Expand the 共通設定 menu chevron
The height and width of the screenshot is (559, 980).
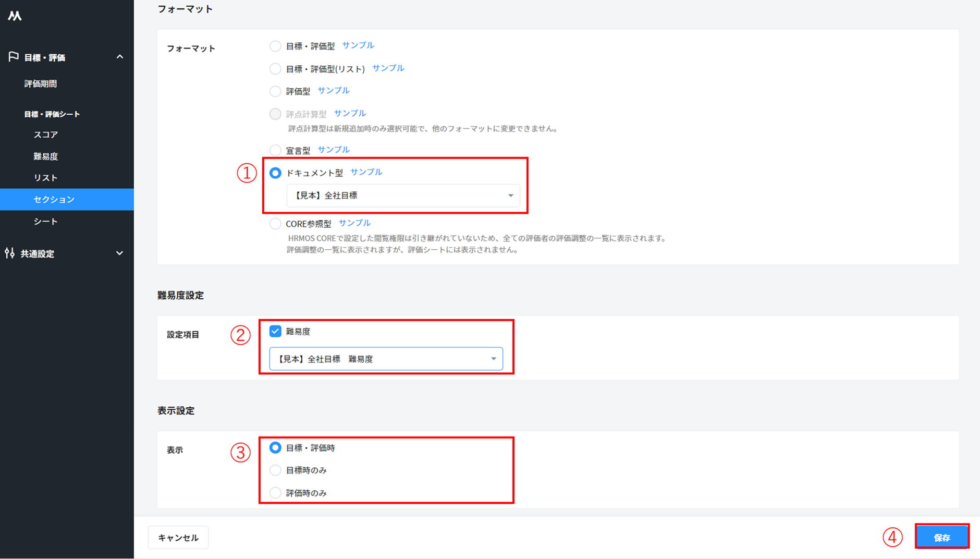tap(120, 253)
